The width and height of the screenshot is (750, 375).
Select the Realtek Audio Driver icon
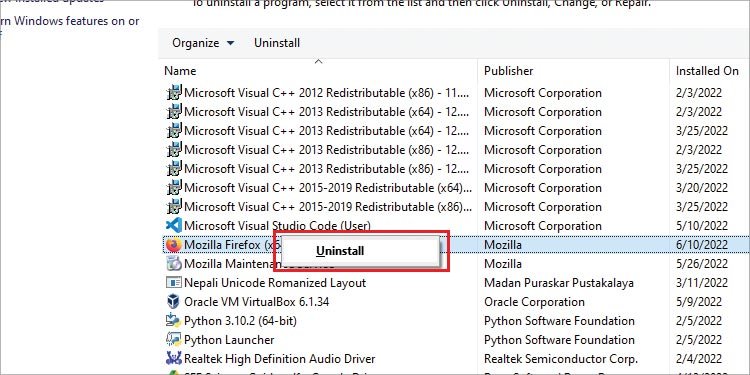click(174, 359)
